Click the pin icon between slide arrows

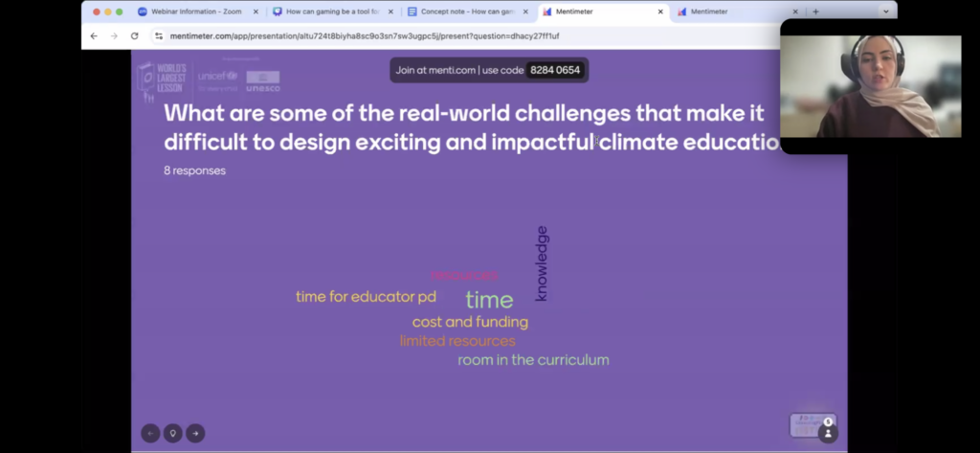pyautogui.click(x=172, y=433)
